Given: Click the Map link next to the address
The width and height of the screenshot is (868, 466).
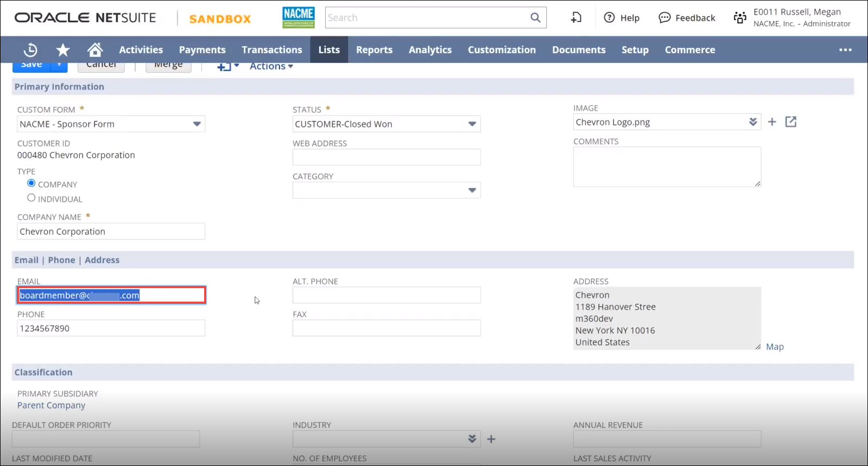Looking at the screenshot, I should point(775,347).
